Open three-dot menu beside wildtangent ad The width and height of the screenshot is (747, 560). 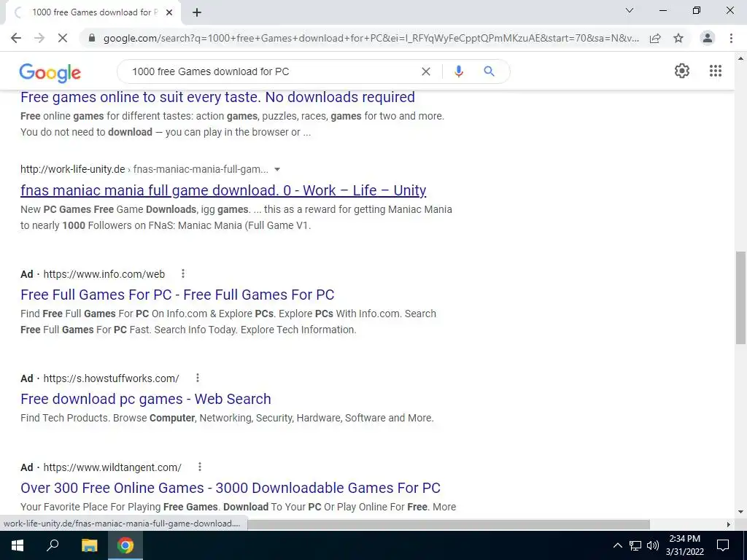(x=200, y=467)
